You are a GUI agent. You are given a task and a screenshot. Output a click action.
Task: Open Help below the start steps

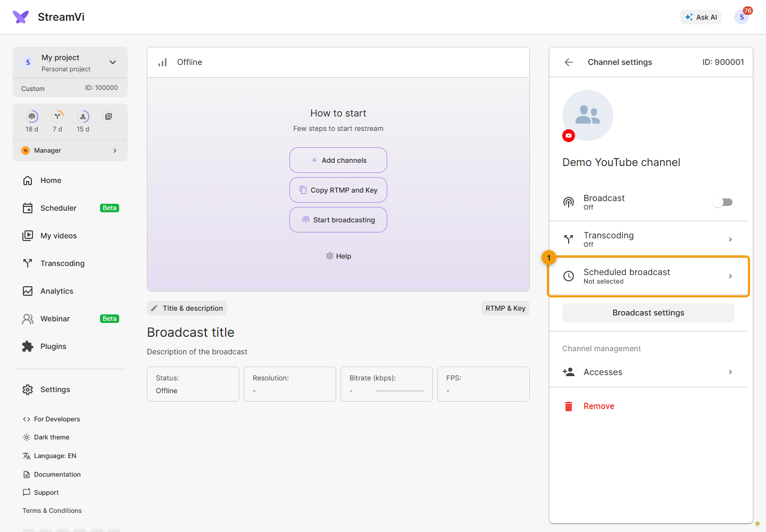tap(338, 256)
